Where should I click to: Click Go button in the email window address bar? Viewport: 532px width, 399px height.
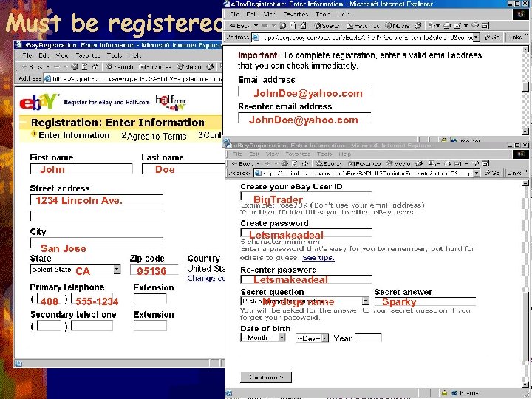point(491,37)
